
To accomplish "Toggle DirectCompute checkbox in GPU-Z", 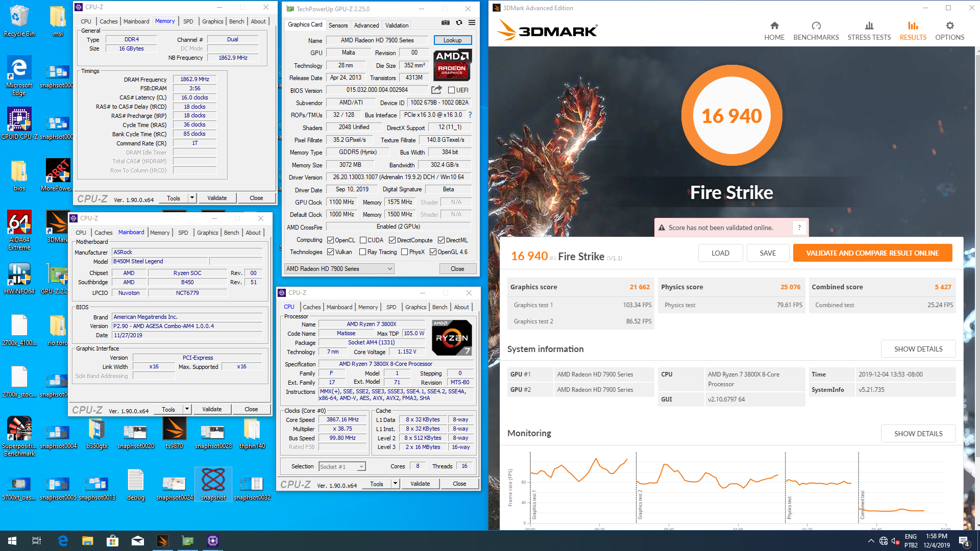I will coord(392,240).
